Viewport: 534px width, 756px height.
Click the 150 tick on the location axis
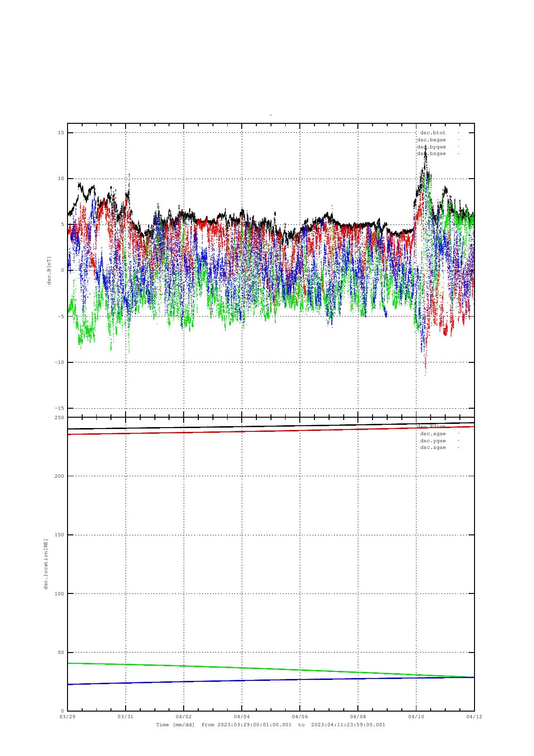tap(59, 535)
